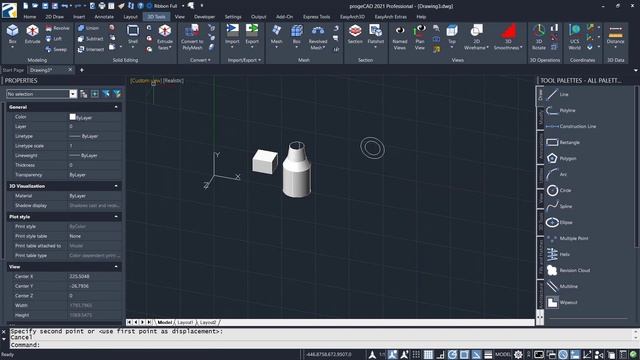The width and height of the screenshot is (640, 360).
Task: Open the Home ribbon tab
Action: click(29, 17)
